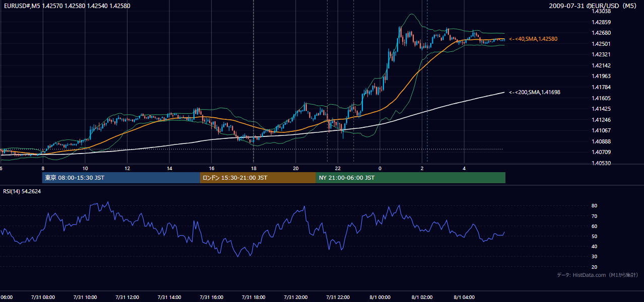Click the bottom time label 7/31 22:00
The image size is (644, 302).
tap(338, 297)
